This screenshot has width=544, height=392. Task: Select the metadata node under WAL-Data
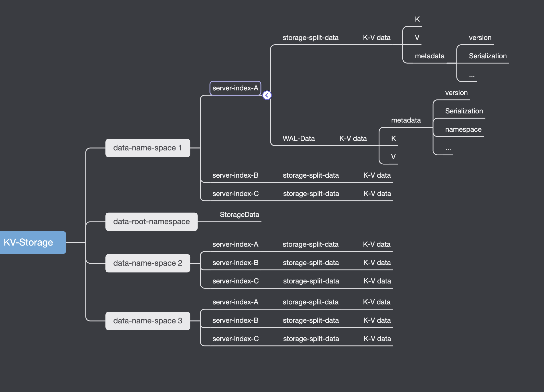point(406,120)
